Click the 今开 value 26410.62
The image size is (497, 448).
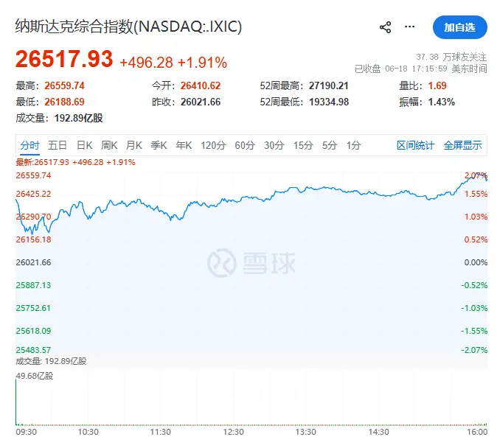tap(201, 85)
